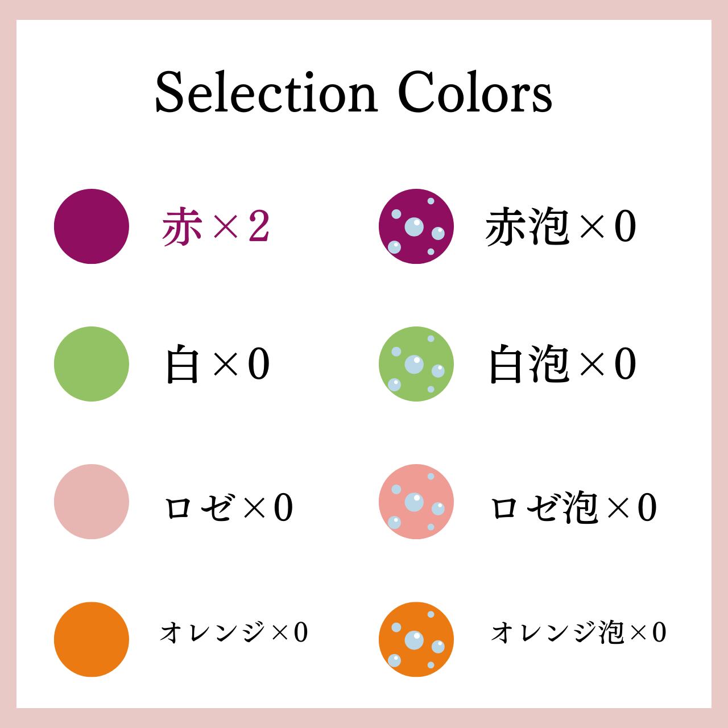The image size is (728, 728).
Task: Select the green sparkling bubble circle icon
Action: [416, 364]
